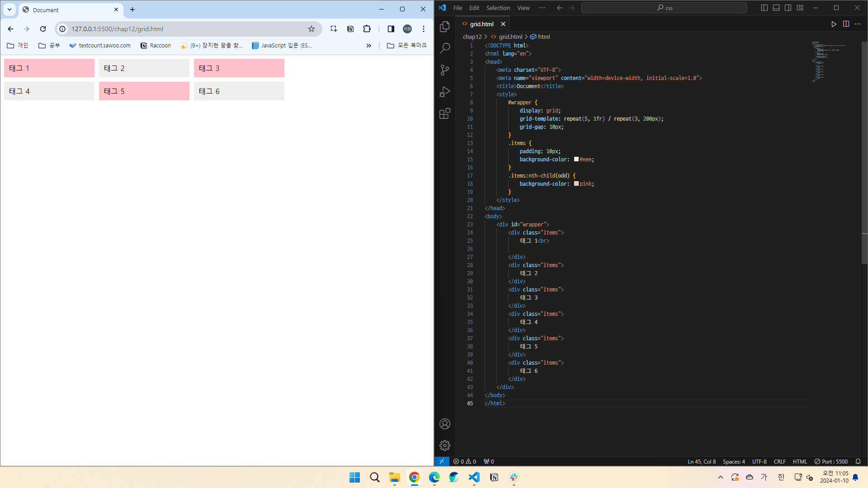This screenshot has width=868, height=488.
Task: Toggle the bottom panel in VS Code
Action: tap(776, 8)
